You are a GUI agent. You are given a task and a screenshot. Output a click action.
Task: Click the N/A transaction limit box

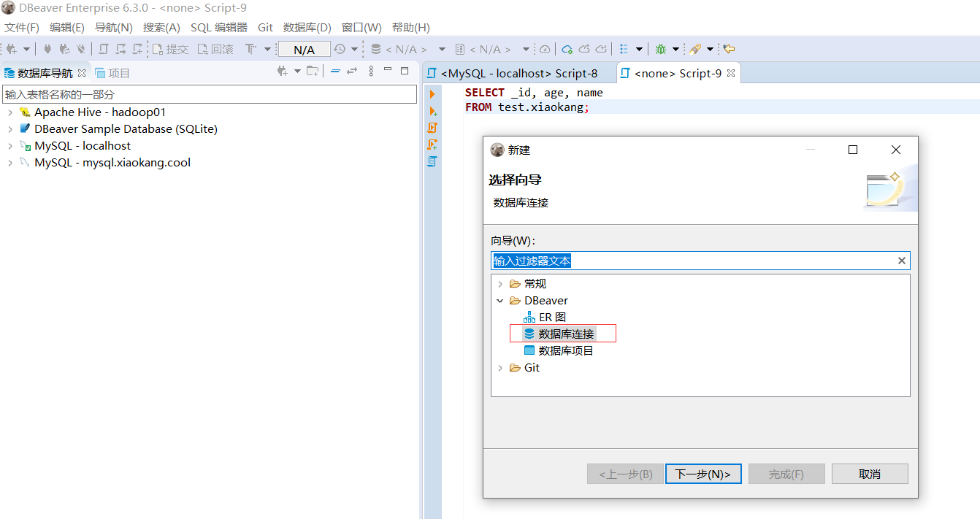pyautogui.click(x=305, y=49)
